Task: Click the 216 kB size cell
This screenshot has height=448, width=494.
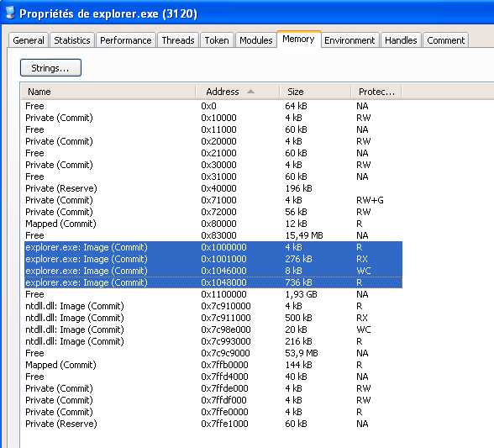Action: (298, 341)
